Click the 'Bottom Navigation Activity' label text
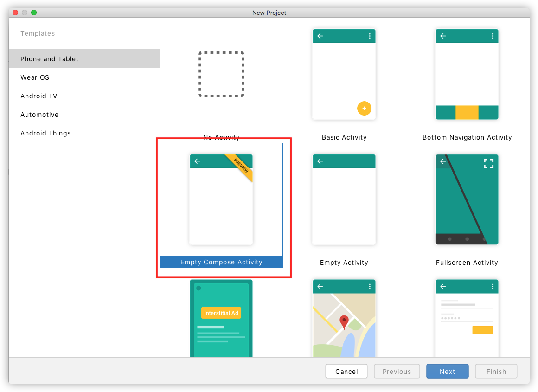Screen dimensions: 538x392 (x=467, y=137)
